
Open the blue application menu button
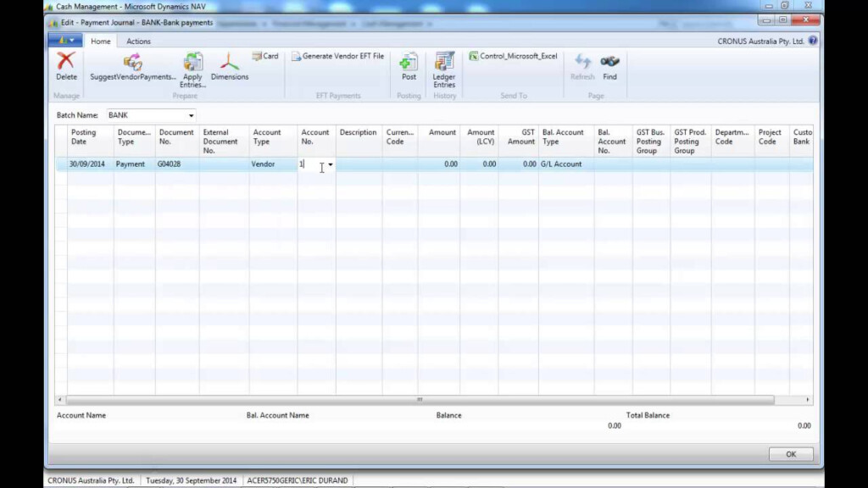tap(65, 41)
